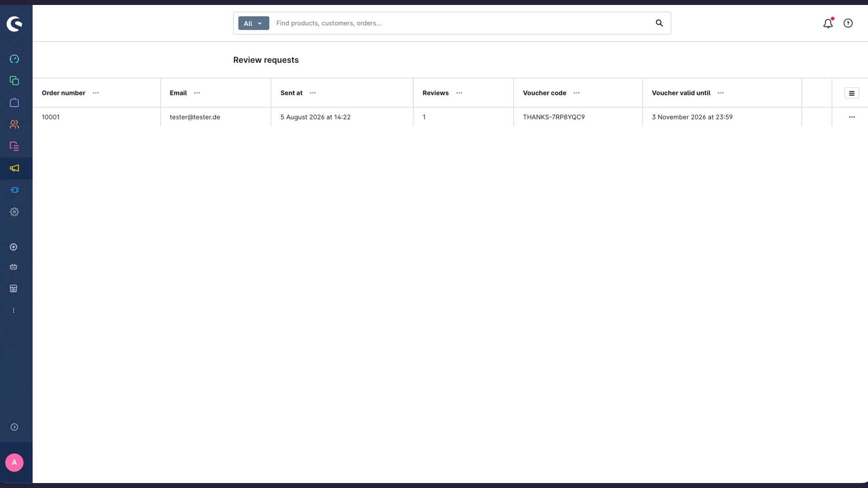This screenshot has width=868, height=488.
Task: Sort by Email column header
Action: coord(178,93)
